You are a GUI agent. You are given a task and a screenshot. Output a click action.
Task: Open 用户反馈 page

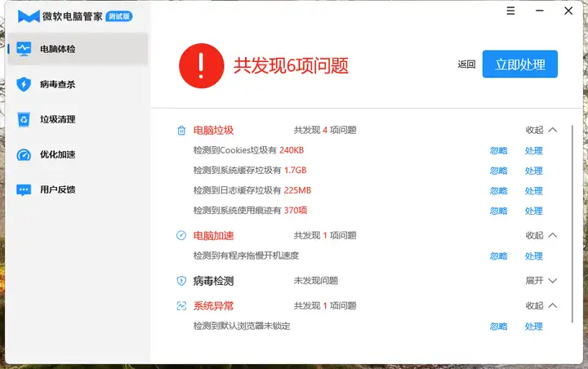tap(78, 189)
